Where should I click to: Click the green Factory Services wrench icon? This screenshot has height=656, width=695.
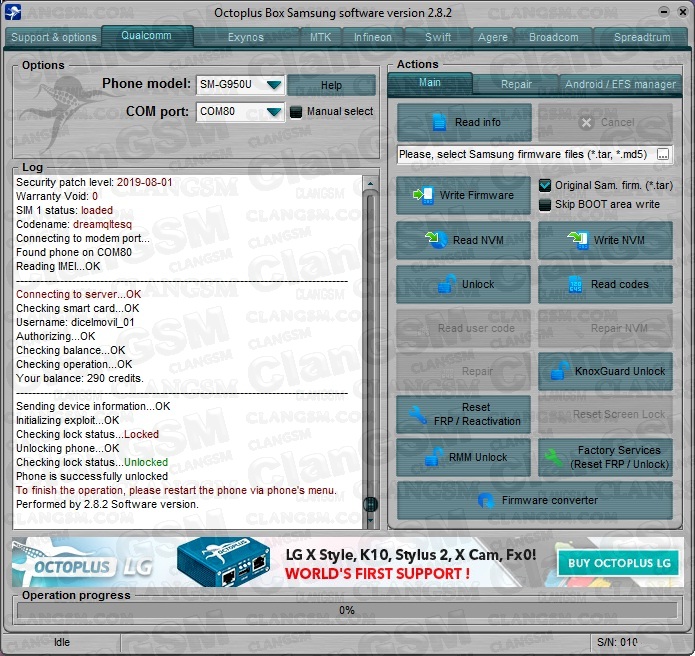(554, 457)
